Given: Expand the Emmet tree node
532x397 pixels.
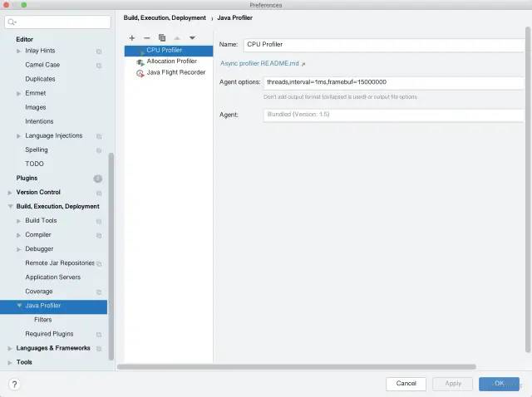Looking at the screenshot, I should (18, 93).
